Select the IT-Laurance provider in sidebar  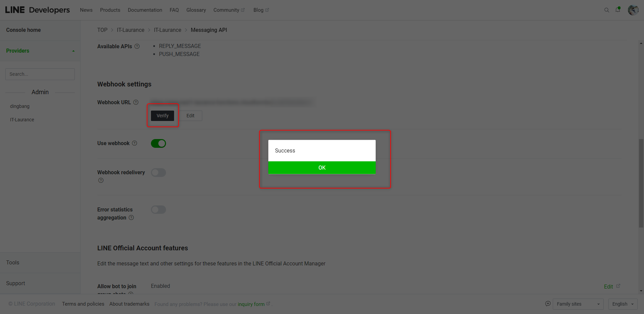coord(22,120)
